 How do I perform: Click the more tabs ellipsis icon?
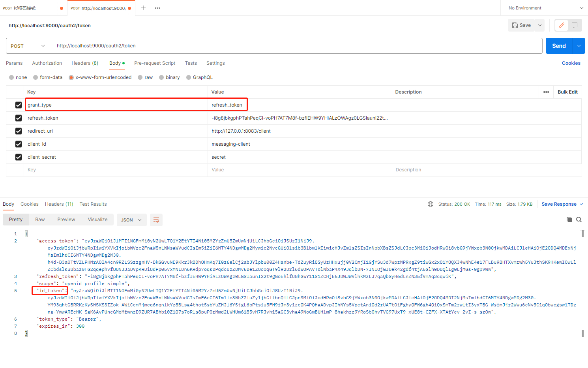click(x=157, y=8)
